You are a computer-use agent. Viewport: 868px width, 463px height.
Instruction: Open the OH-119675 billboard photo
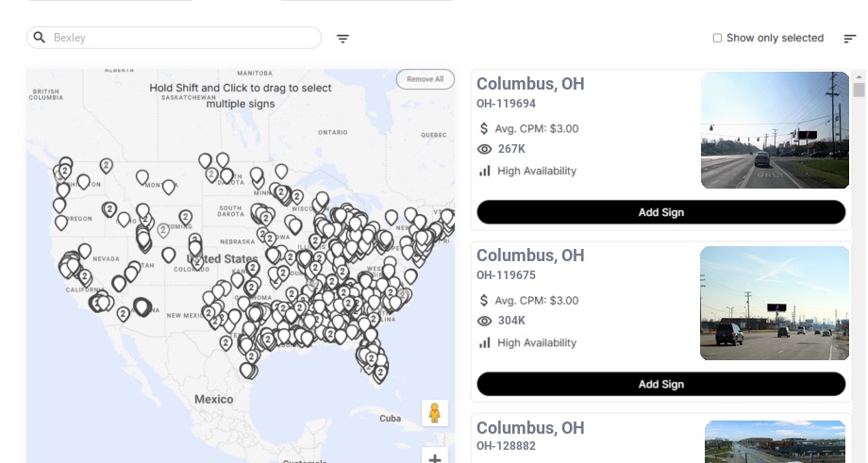pyautogui.click(x=775, y=303)
